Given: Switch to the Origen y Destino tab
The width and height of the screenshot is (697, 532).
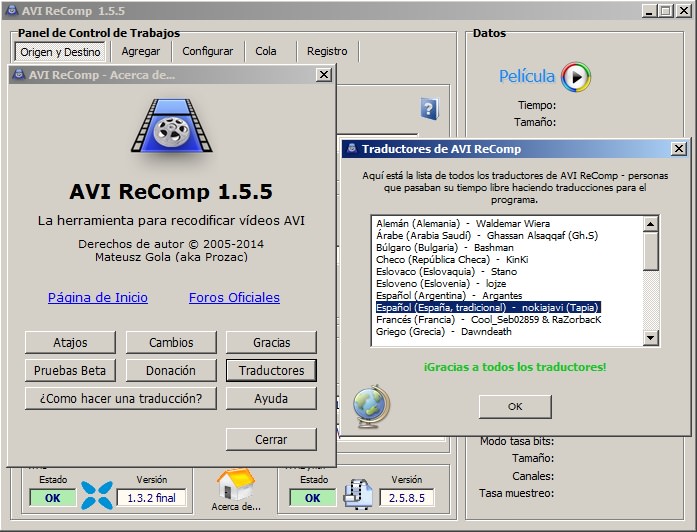Looking at the screenshot, I should (60, 52).
